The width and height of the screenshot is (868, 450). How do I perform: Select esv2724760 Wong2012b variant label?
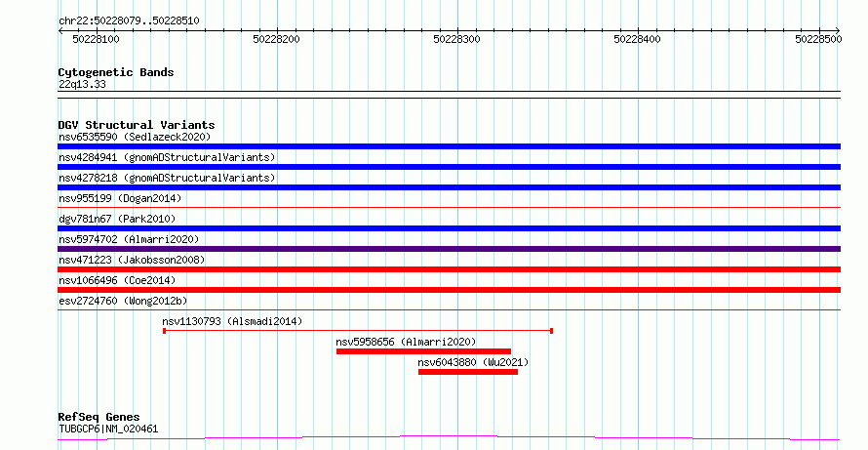click(123, 301)
